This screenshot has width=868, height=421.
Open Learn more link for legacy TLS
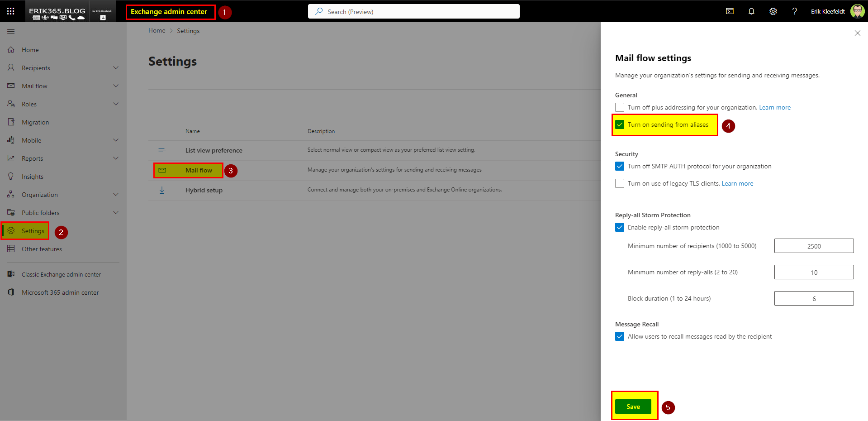pyautogui.click(x=737, y=183)
